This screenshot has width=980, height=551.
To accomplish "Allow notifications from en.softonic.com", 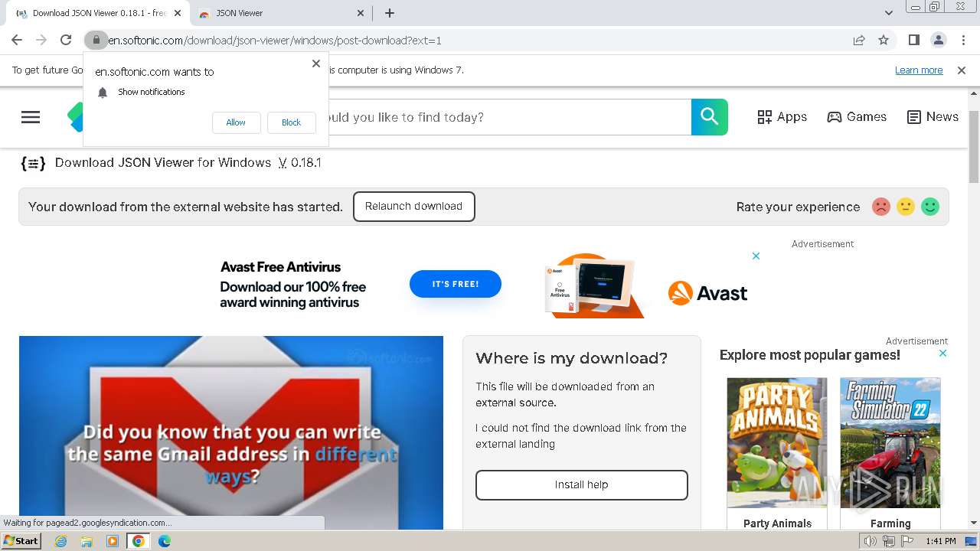I will click(236, 122).
